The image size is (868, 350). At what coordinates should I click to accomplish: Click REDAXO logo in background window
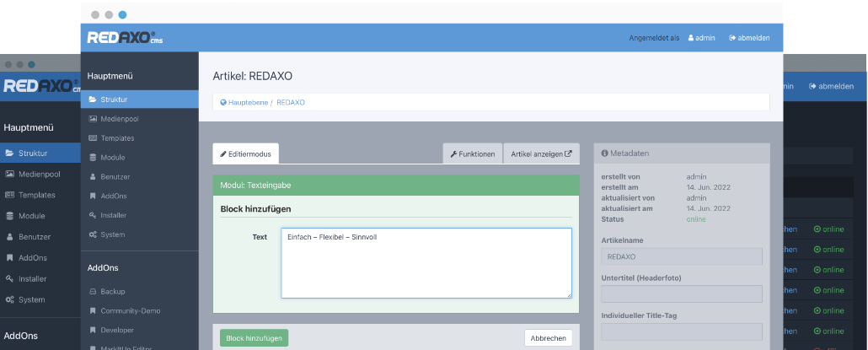(41, 86)
